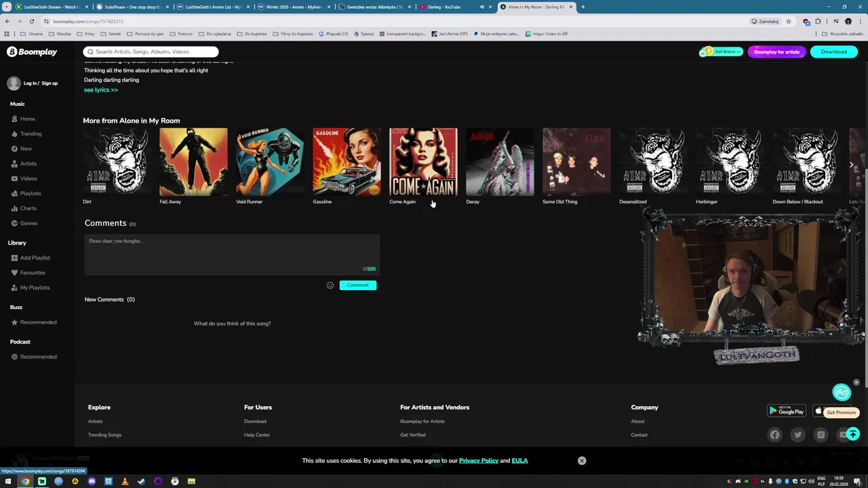Open the user avatar icon
The height and width of the screenshot is (488, 868).
point(14,83)
